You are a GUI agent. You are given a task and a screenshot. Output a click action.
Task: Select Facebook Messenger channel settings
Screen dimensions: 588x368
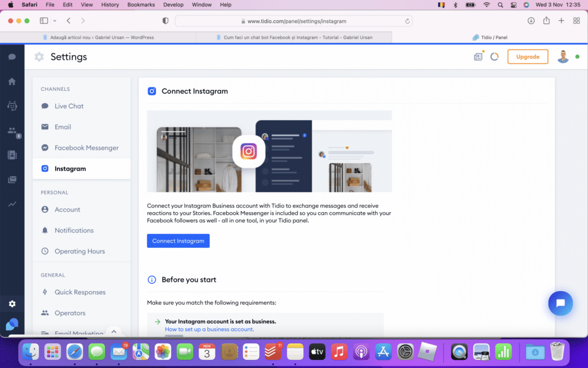[x=82, y=148]
